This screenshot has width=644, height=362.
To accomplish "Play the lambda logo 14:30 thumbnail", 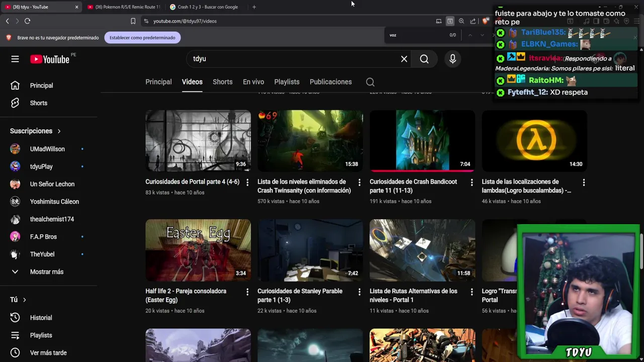I will [x=534, y=141].
